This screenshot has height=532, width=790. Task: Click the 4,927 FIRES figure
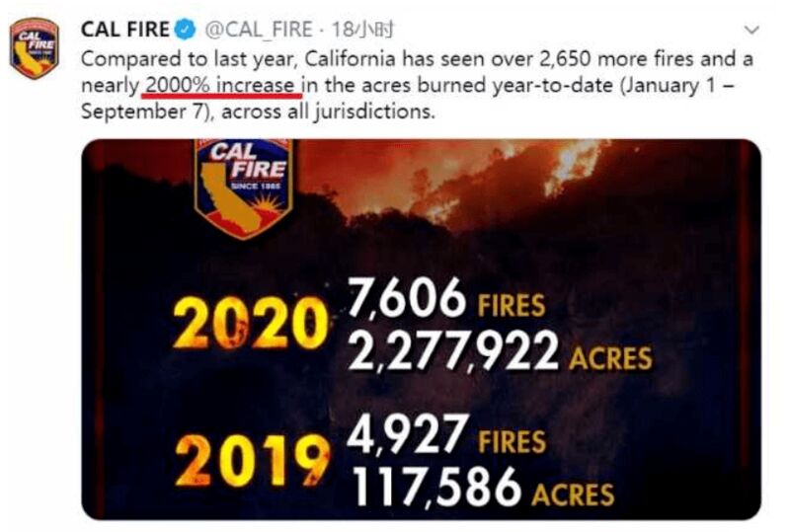446,434
